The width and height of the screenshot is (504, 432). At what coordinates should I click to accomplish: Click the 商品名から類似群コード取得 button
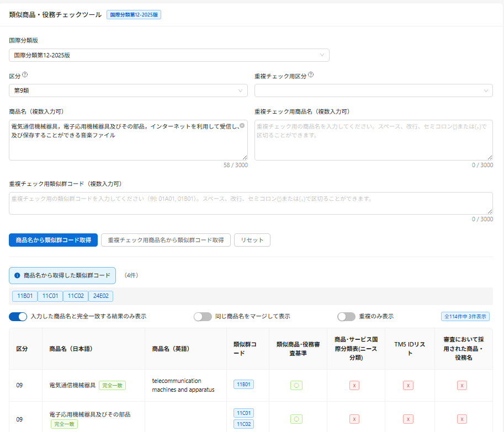[53, 240]
